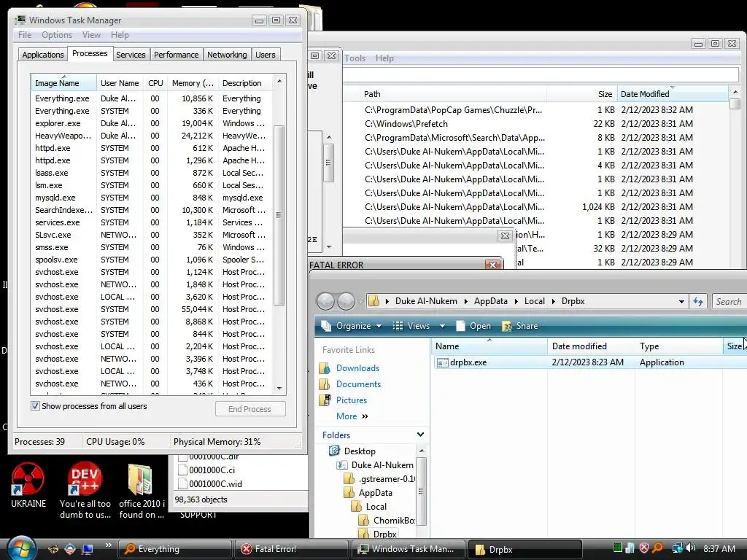The image size is (747, 560).
Task: Click the arrow after Local in breadcrumb
Action: [553, 301]
